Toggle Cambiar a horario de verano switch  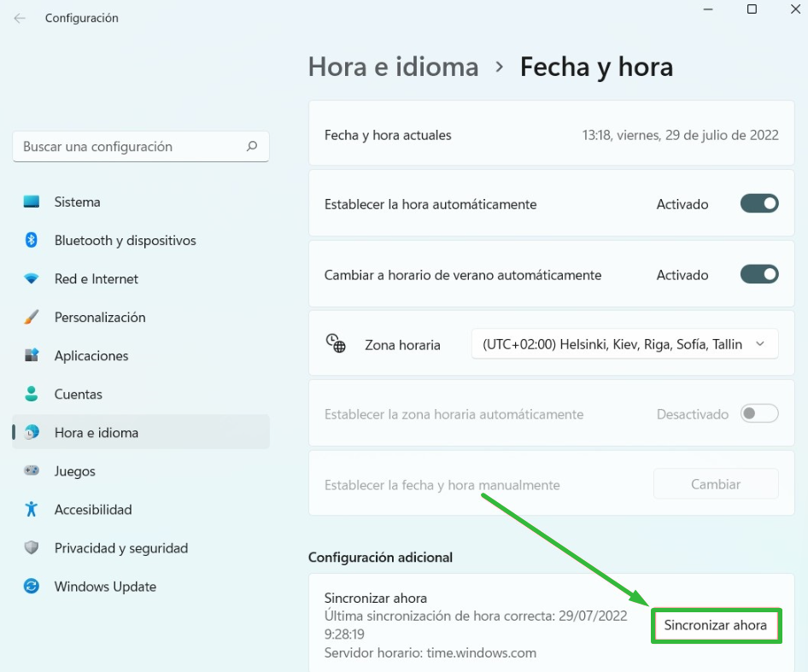coord(759,274)
